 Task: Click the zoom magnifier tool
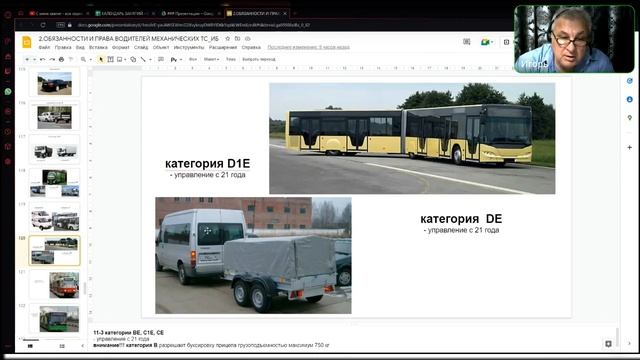tap(83, 60)
